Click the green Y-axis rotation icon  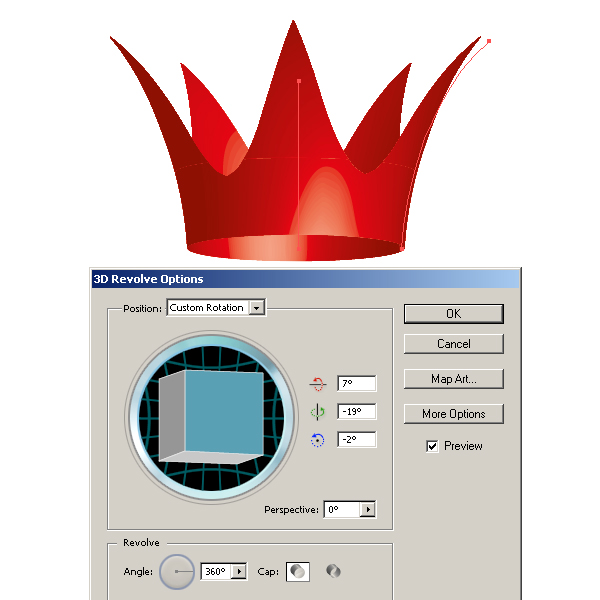coord(318,412)
